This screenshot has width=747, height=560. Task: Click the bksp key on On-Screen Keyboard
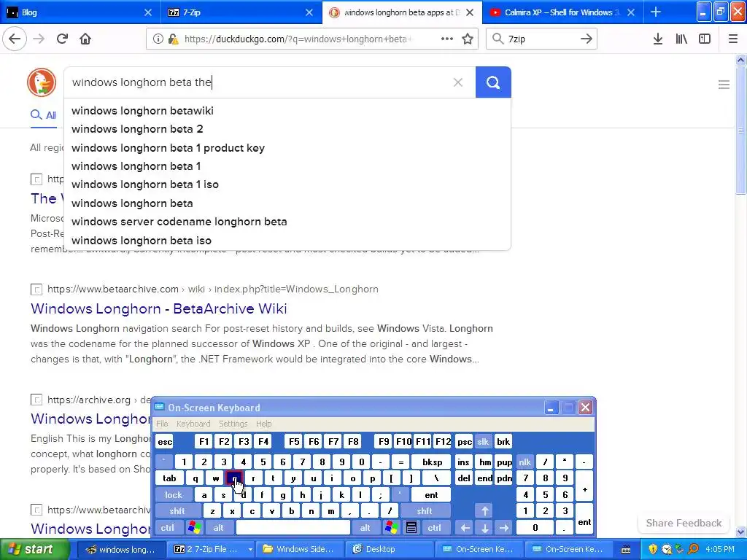point(432,462)
